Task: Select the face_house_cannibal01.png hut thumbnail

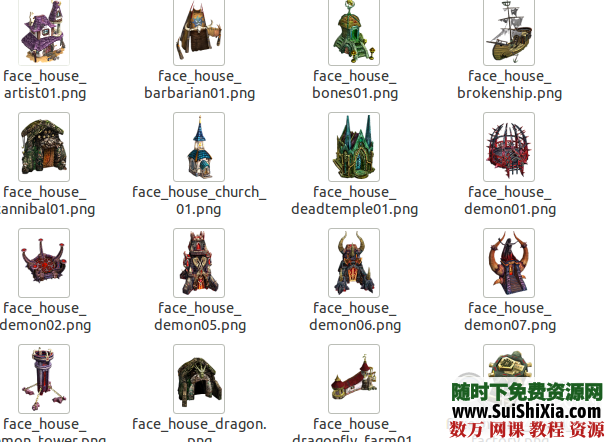Action: point(44,146)
